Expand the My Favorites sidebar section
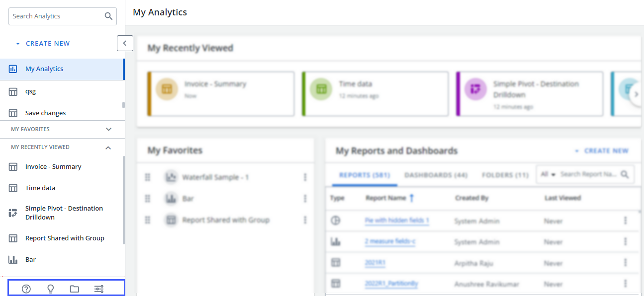 108,129
